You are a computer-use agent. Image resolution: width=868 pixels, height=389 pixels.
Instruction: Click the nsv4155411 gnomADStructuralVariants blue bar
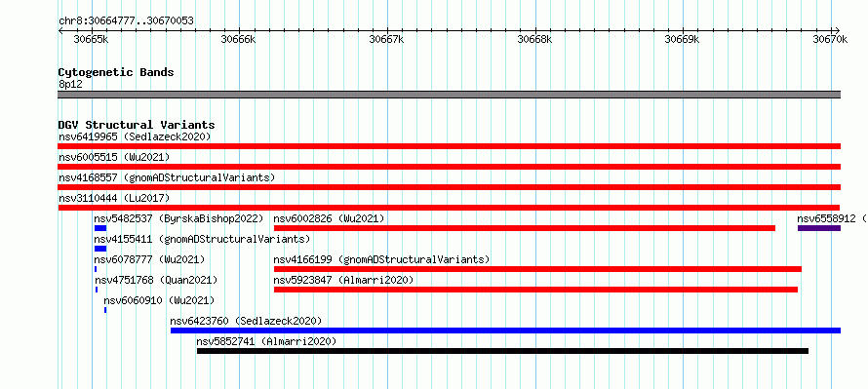click(100, 249)
